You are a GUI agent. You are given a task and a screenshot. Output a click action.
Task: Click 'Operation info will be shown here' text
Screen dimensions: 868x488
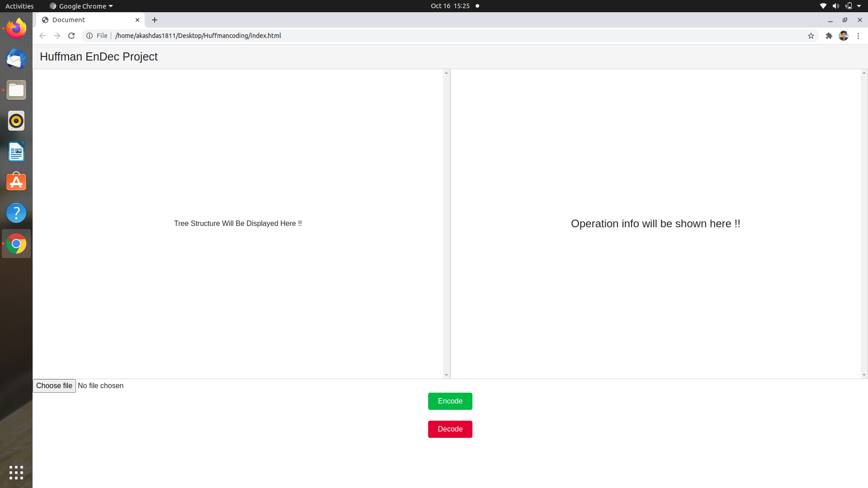coord(656,224)
